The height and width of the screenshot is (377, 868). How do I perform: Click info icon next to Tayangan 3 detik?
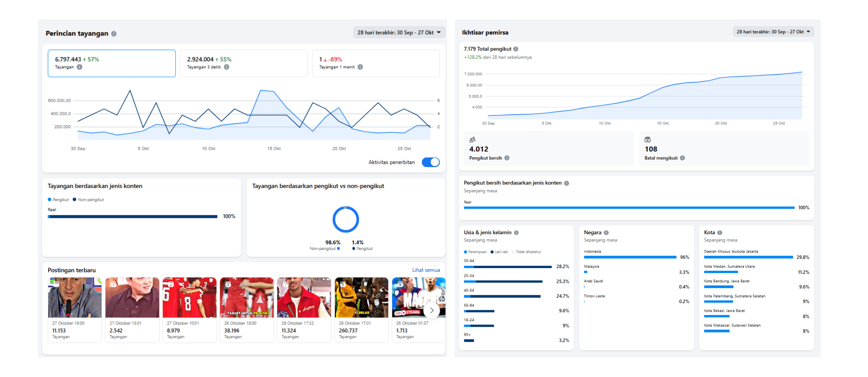[x=226, y=67]
